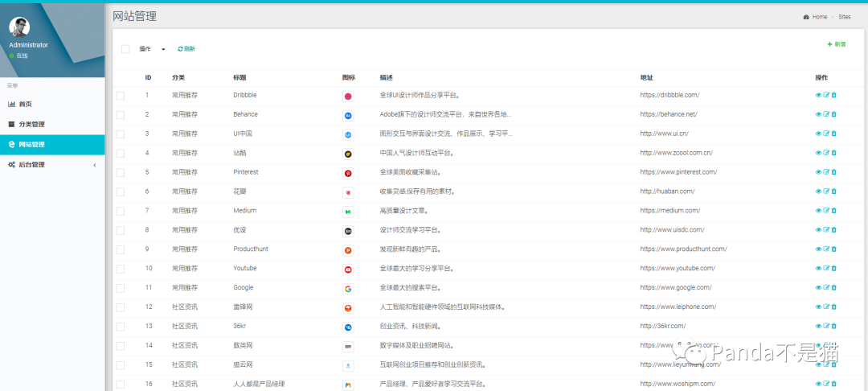Image resolution: width=868 pixels, height=391 pixels.
Task: Go to 首页 in sidebar
Action: coord(52,104)
